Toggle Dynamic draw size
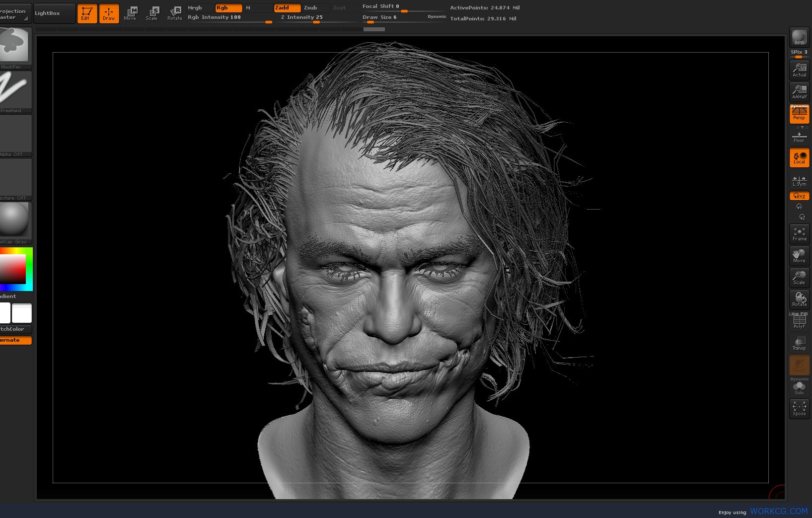This screenshot has width=812, height=518. (x=437, y=17)
